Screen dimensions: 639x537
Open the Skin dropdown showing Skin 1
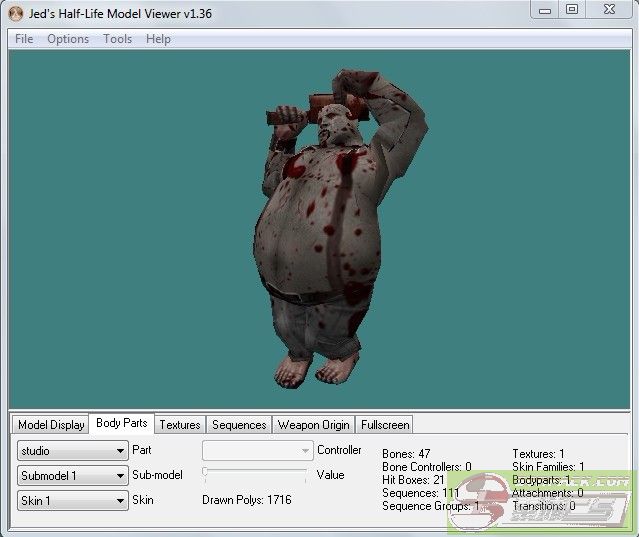click(73, 501)
